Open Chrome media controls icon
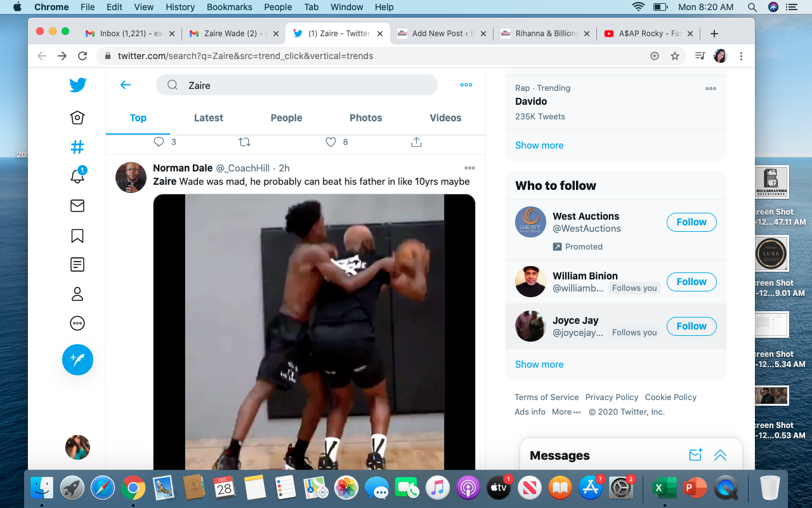Viewport: 812px width, 508px height. pos(700,56)
